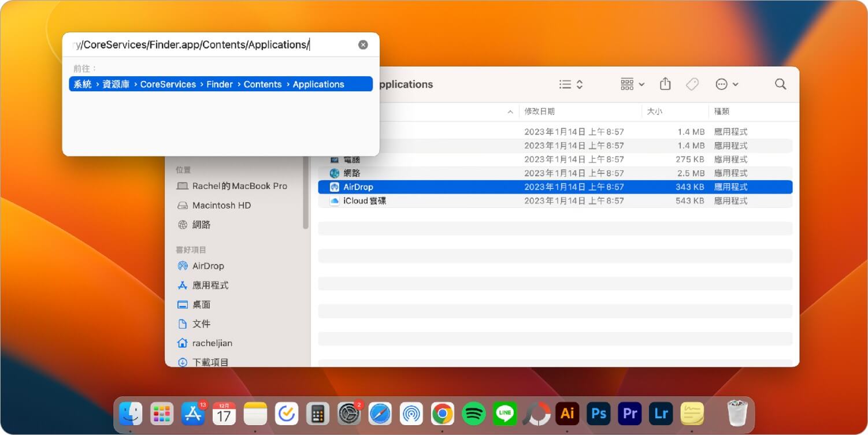Open Calculator from the Dock
868x435 pixels.
pos(318,414)
